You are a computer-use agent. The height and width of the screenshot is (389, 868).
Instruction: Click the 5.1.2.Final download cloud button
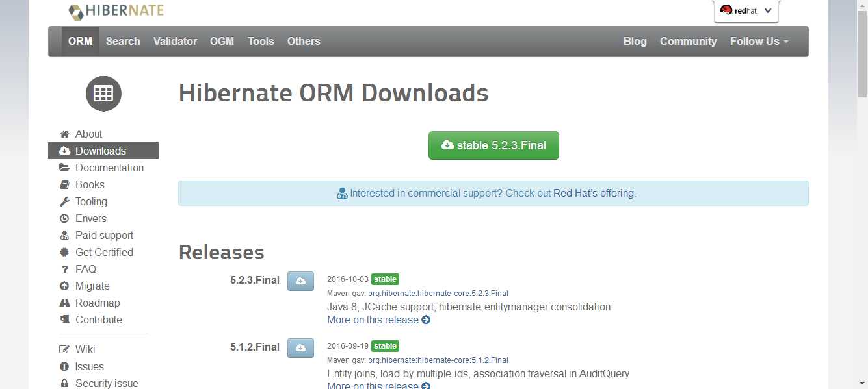300,348
